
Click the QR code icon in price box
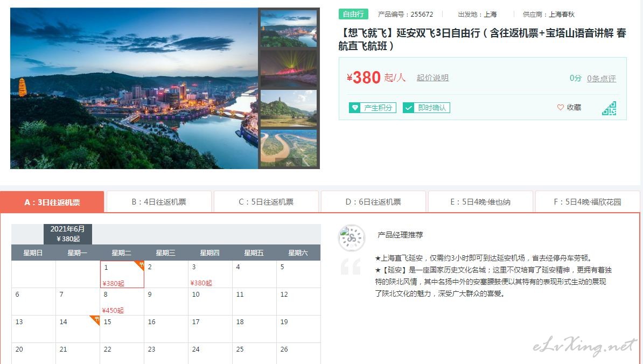609,108
